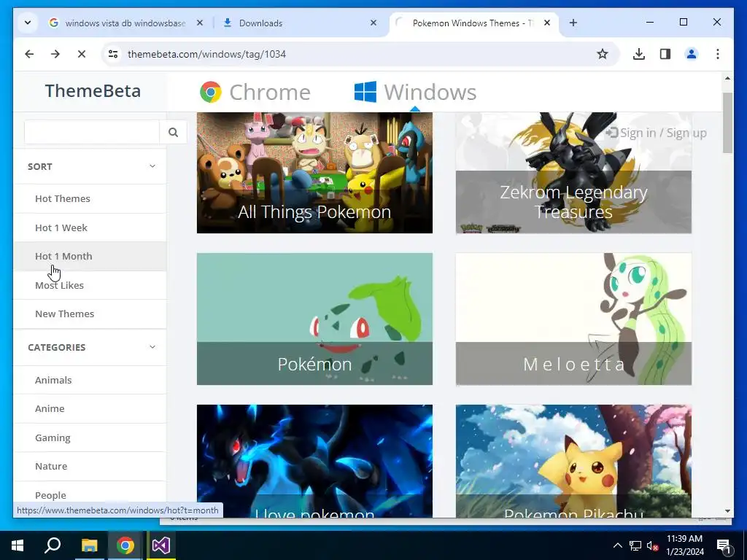Click the theme search input box
The height and width of the screenshot is (560, 747).
tap(92, 132)
